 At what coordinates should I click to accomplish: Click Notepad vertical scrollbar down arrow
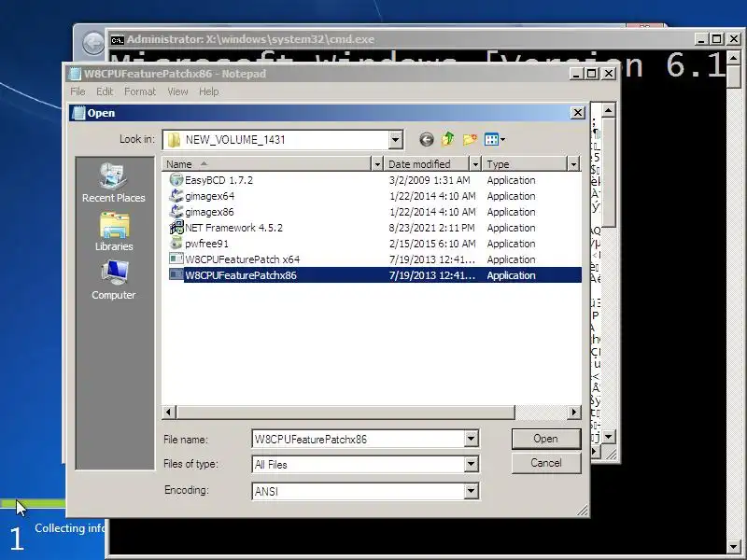point(609,436)
